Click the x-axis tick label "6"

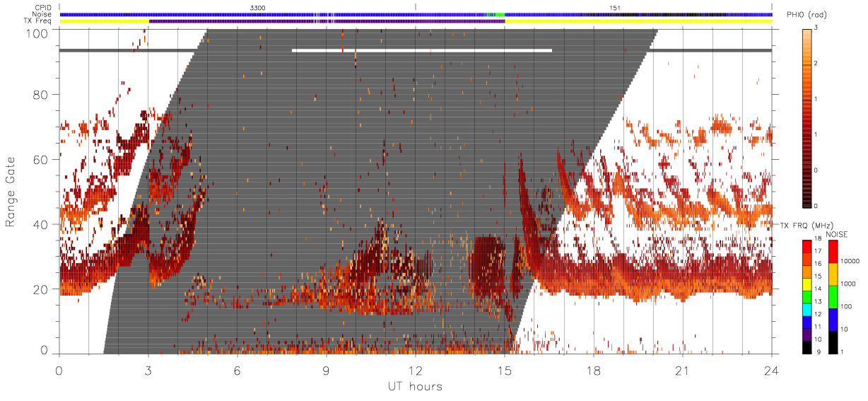tap(237, 370)
